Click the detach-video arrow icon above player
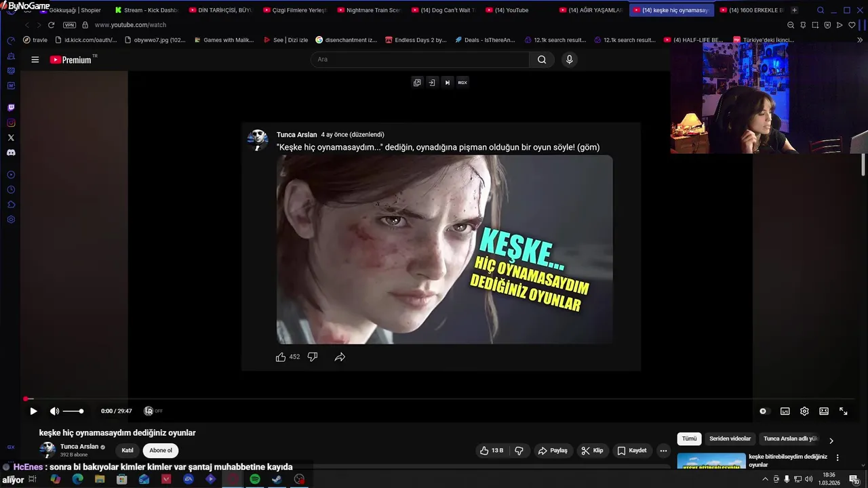Screen dimensions: 868x488 [x=432, y=82]
